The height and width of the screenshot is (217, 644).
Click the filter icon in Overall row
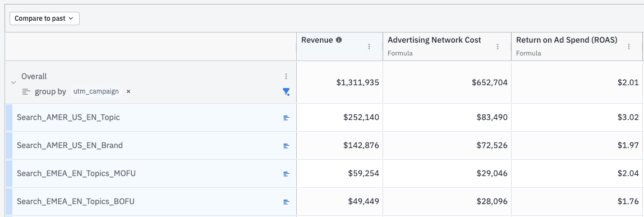pyautogui.click(x=286, y=92)
